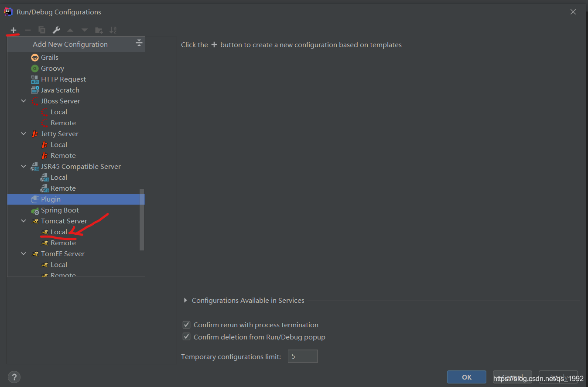Viewport: 588px width, 387px height.
Task: Collapse the TomEE Server tree node
Action: tap(24, 253)
